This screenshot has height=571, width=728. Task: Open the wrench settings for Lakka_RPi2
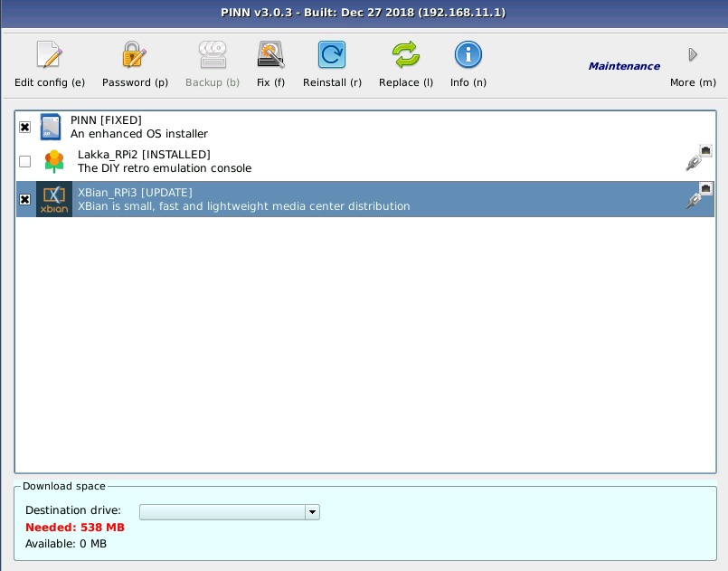click(693, 163)
